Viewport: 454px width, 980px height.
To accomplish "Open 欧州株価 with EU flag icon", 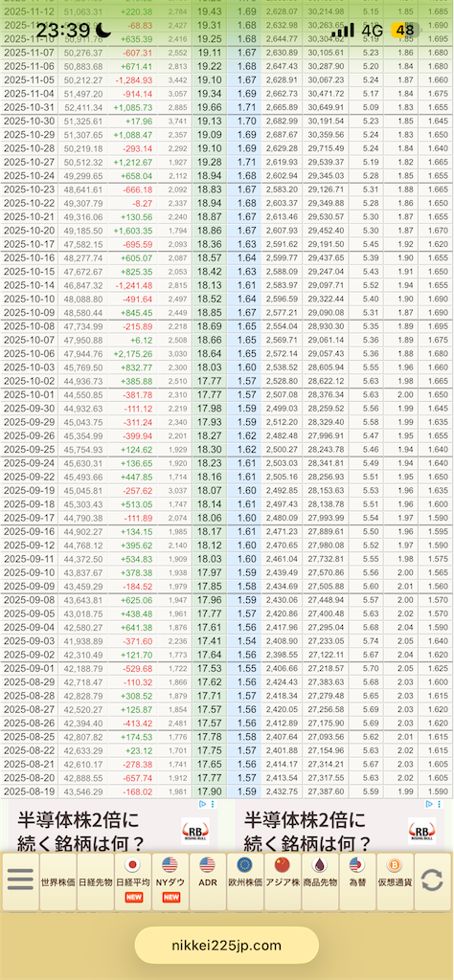I will pyautogui.click(x=245, y=881).
